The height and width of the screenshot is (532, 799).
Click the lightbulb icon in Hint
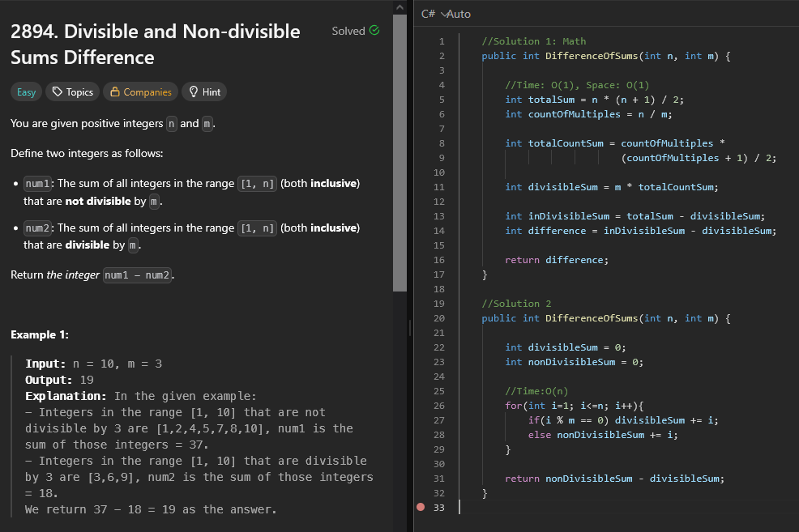[194, 92]
